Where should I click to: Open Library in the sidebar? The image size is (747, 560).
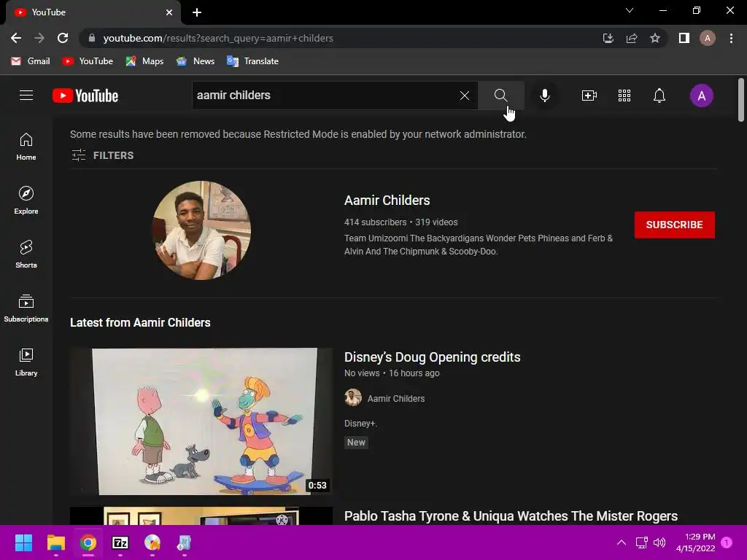tap(26, 362)
